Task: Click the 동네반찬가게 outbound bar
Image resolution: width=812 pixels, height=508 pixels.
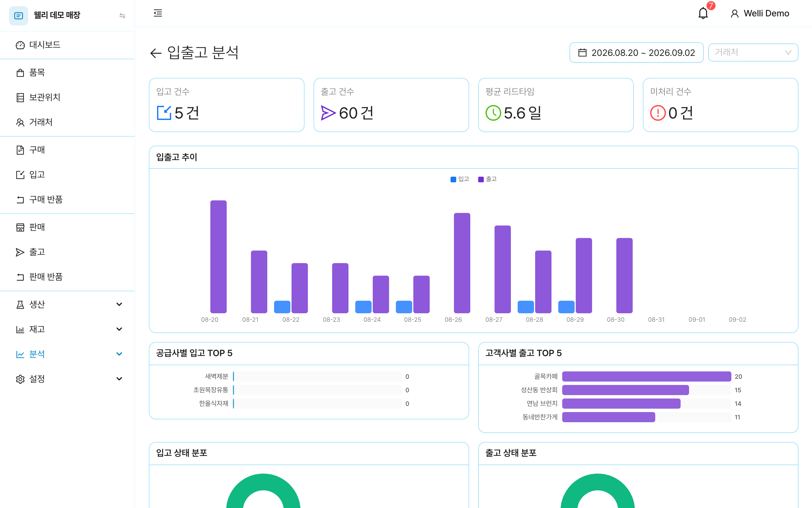Action: (609, 417)
